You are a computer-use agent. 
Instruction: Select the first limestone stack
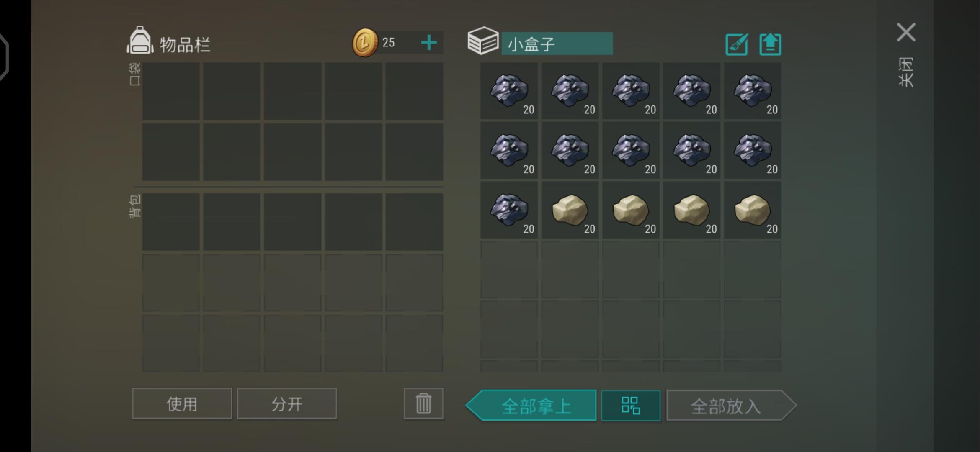[x=570, y=210]
